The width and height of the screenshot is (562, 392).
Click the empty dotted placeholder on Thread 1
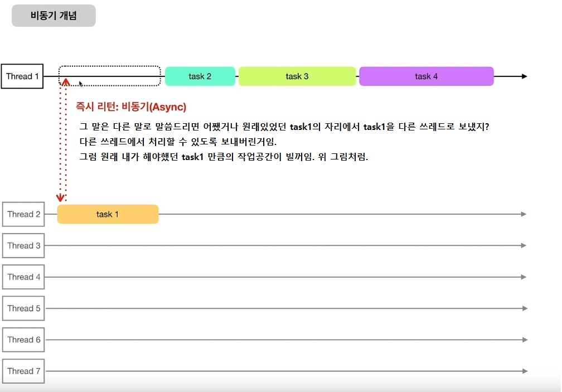(110, 76)
